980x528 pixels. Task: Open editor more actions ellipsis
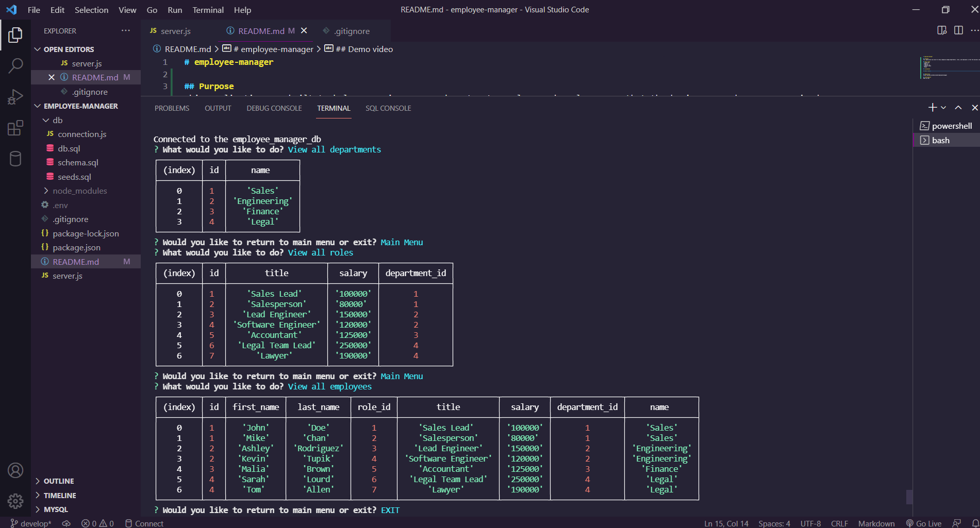click(x=974, y=30)
